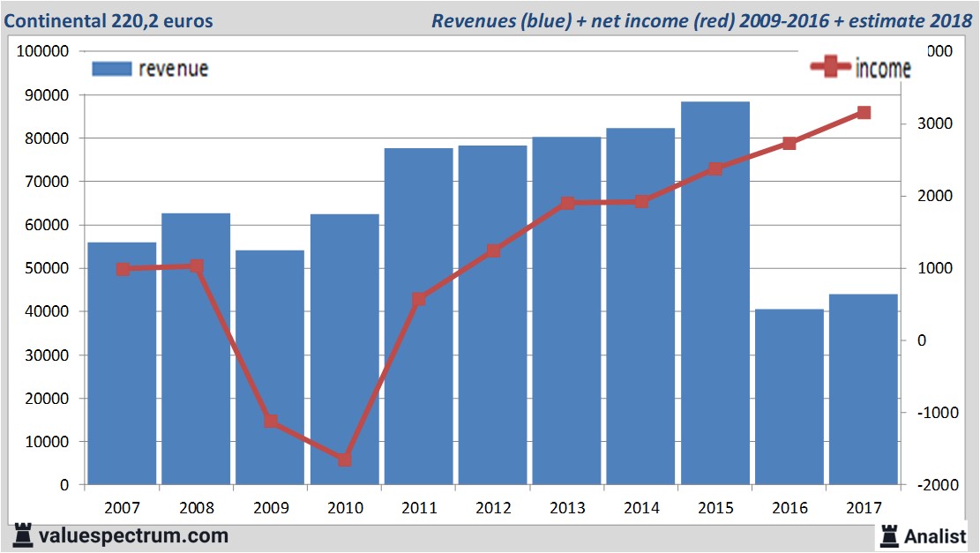Select the 2011 revenue bar
Viewport: 980px width, 553px height.
click(x=419, y=316)
